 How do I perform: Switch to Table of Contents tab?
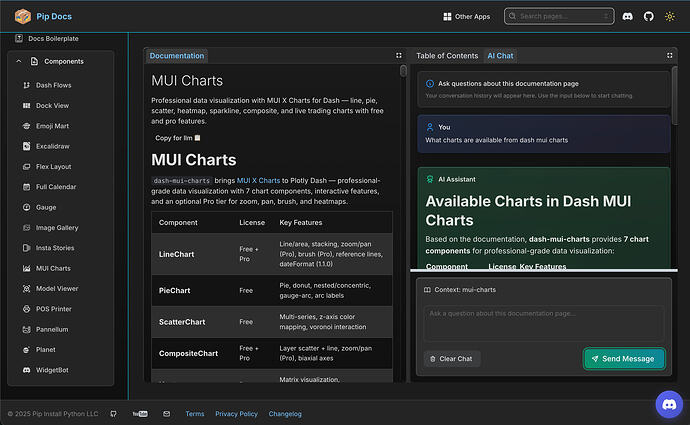(447, 55)
